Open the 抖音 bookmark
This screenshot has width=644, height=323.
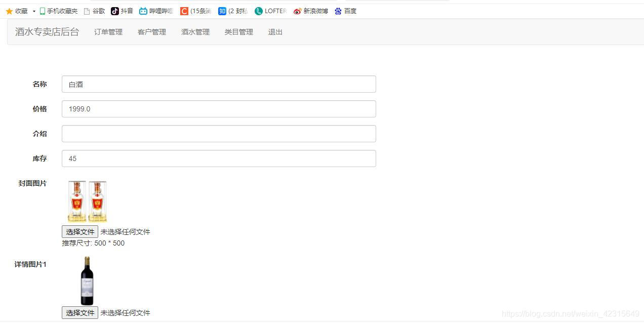[x=122, y=11]
